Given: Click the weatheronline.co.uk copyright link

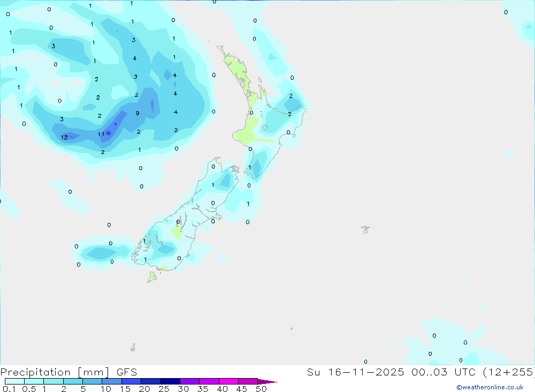Looking at the screenshot, I should point(490,387).
